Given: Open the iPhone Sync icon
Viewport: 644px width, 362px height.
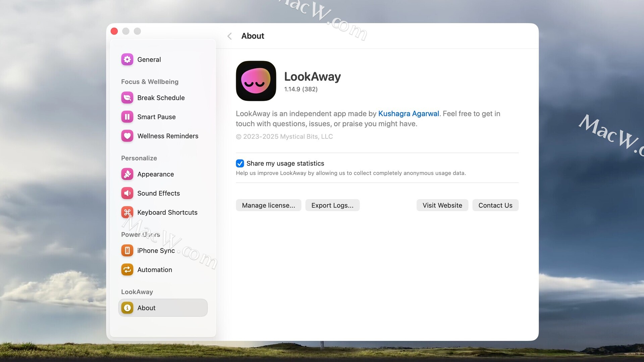Looking at the screenshot, I should click(x=127, y=251).
